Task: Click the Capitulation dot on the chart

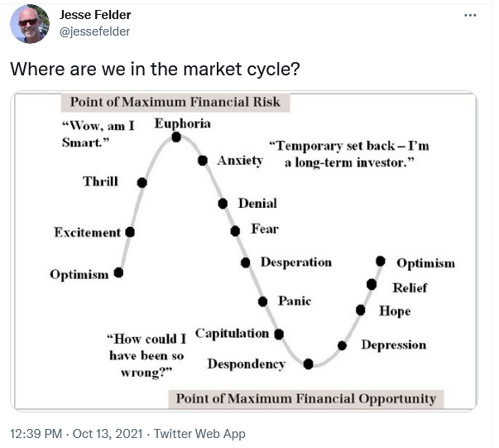Action: (279, 335)
